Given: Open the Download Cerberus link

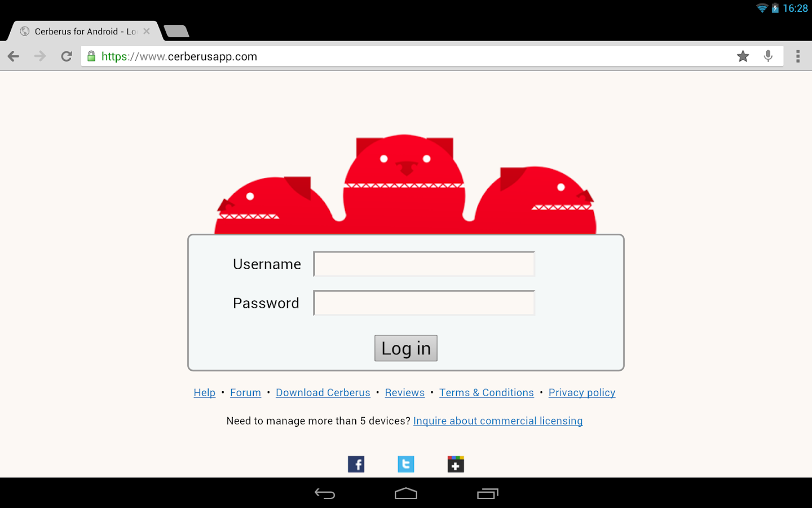Looking at the screenshot, I should coord(323,393).
